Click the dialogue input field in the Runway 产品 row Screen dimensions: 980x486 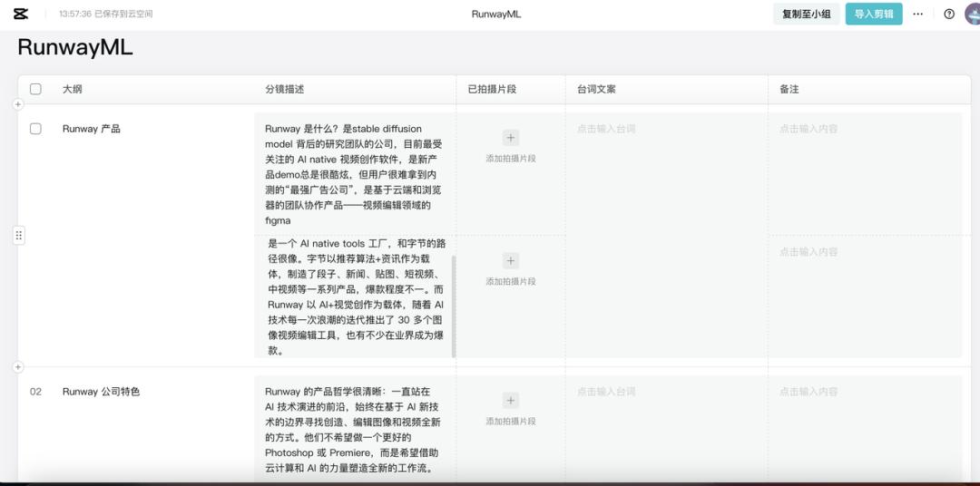tap(667, 235)
